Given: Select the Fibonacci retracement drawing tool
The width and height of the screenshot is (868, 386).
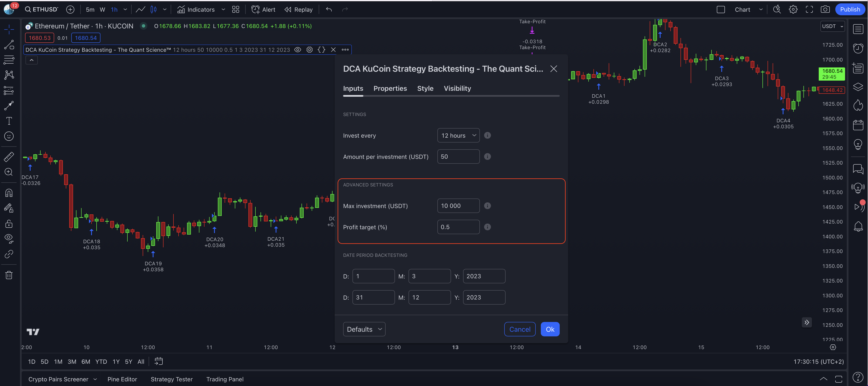Looking at the screenshot, I should [x=9, y=60].
